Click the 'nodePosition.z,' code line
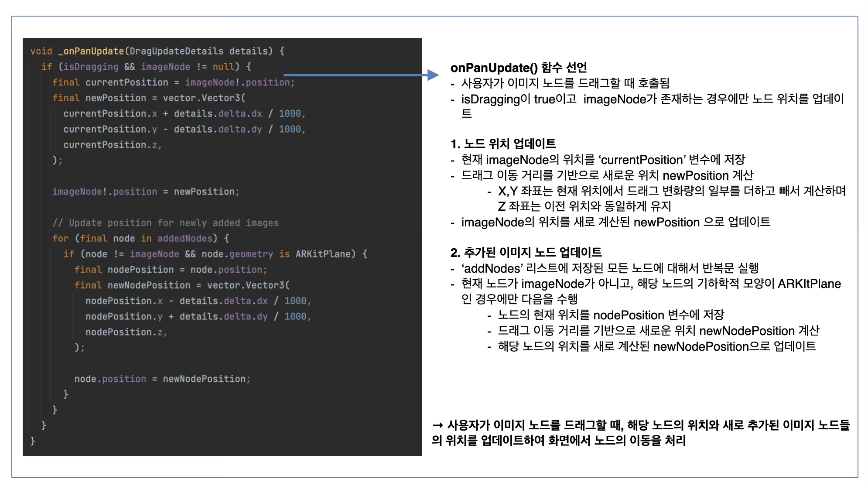 126,332
